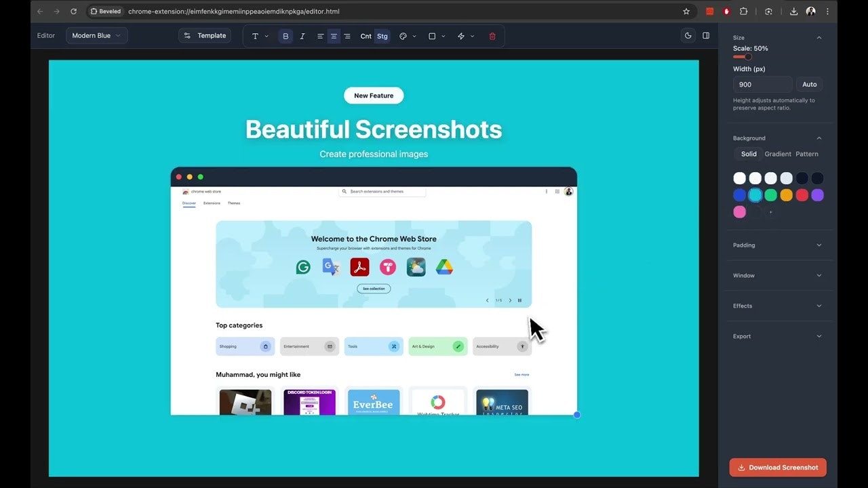Click the Download Screenshot button

(x=778, y=467)
